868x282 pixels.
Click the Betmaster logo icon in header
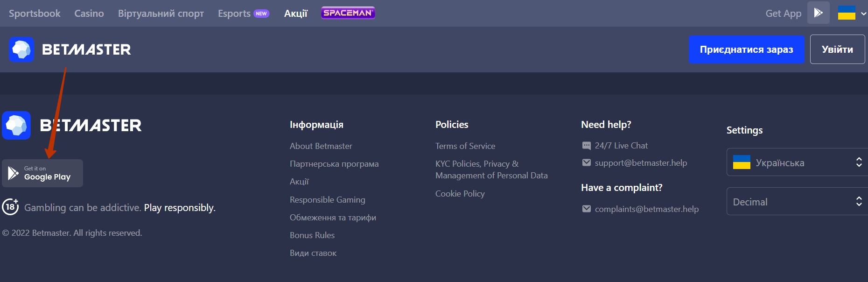(21, 49)
